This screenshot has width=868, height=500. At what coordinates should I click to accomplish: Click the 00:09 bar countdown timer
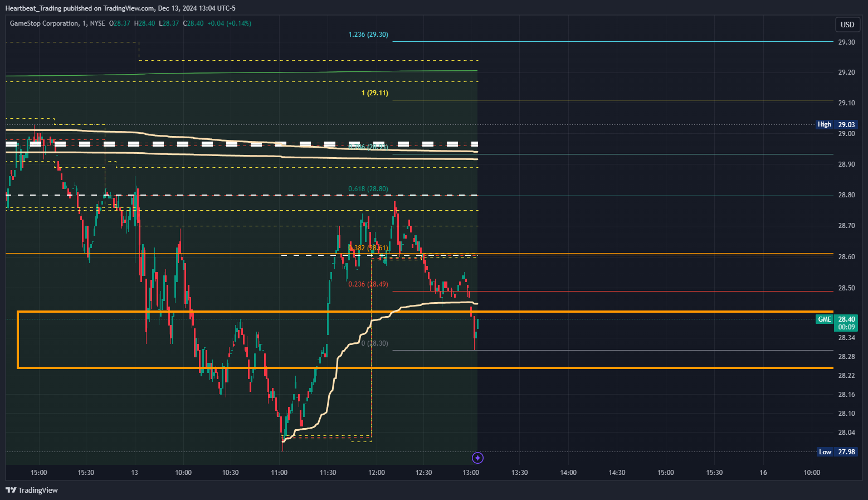point(847,327)
